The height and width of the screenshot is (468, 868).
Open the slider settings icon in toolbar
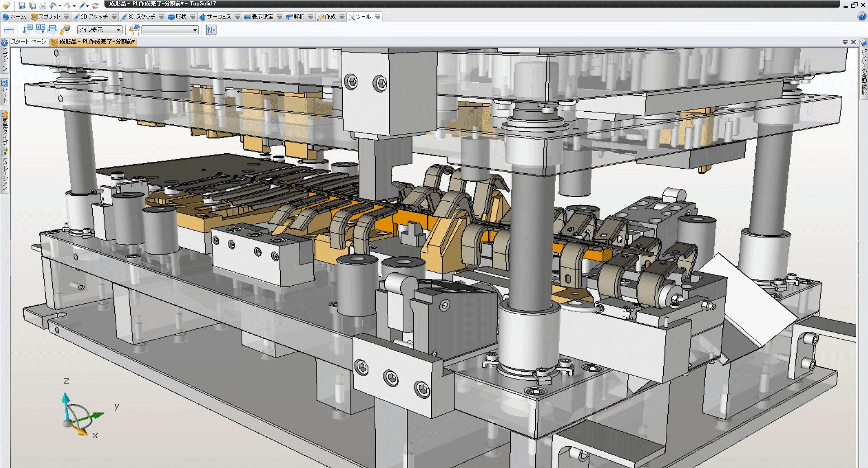pyautogui.click(x=211, y=30)
